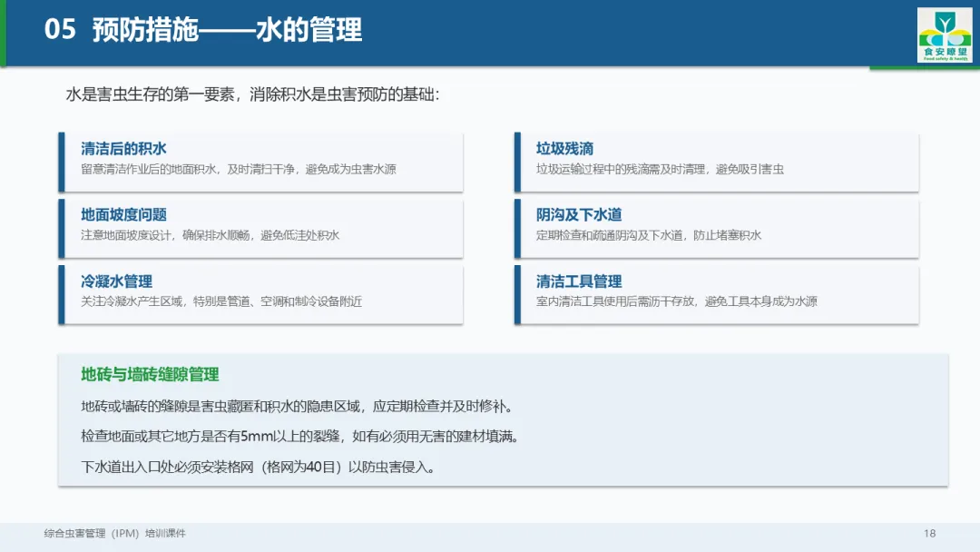Screen dimensions: 980x552
Task: Click the card heading 阴沟及下水道
Action: click(x=579, y=215)
